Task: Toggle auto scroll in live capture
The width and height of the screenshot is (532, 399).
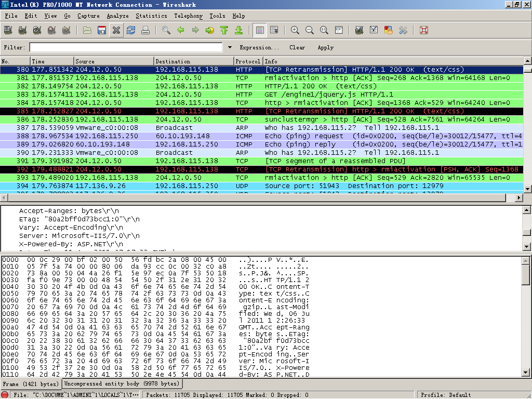Action: (274, 30)
